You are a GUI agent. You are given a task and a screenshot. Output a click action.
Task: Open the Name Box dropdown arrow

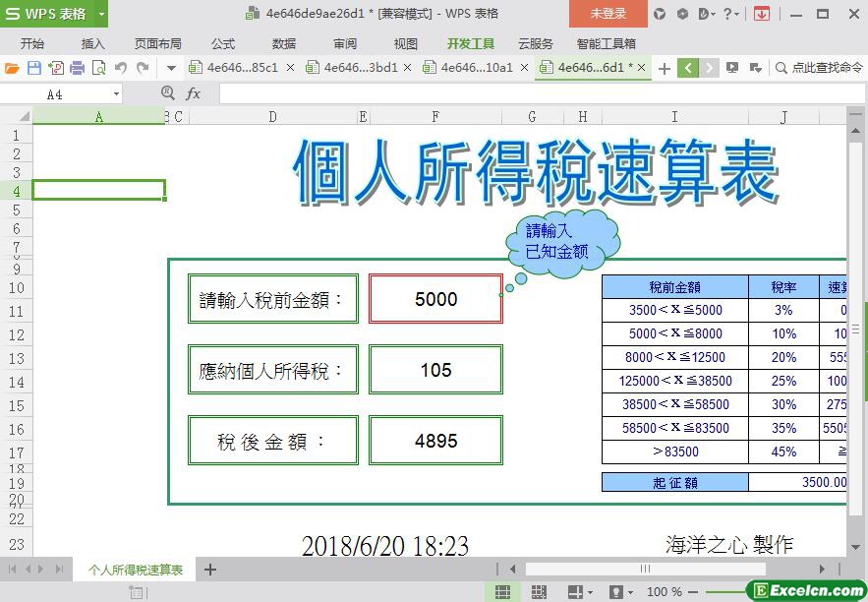pos(116,93)
